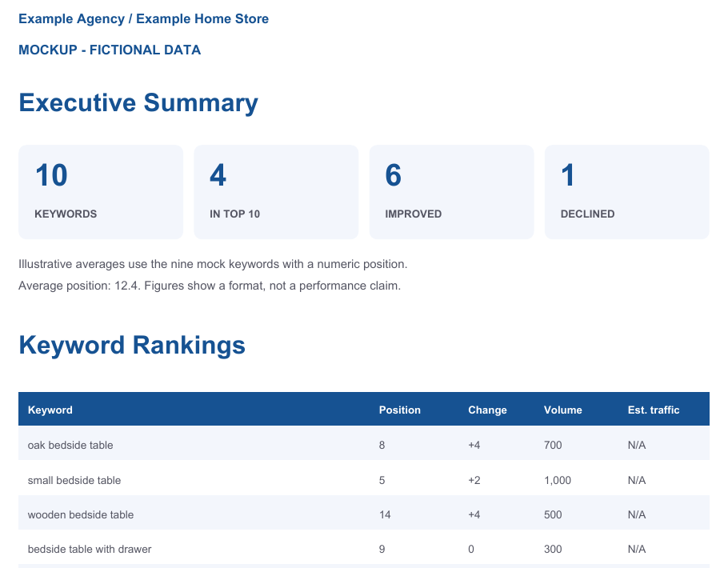Click +4 change in oak bedside row
Screen dimensions: 728x568
(474, 445)
